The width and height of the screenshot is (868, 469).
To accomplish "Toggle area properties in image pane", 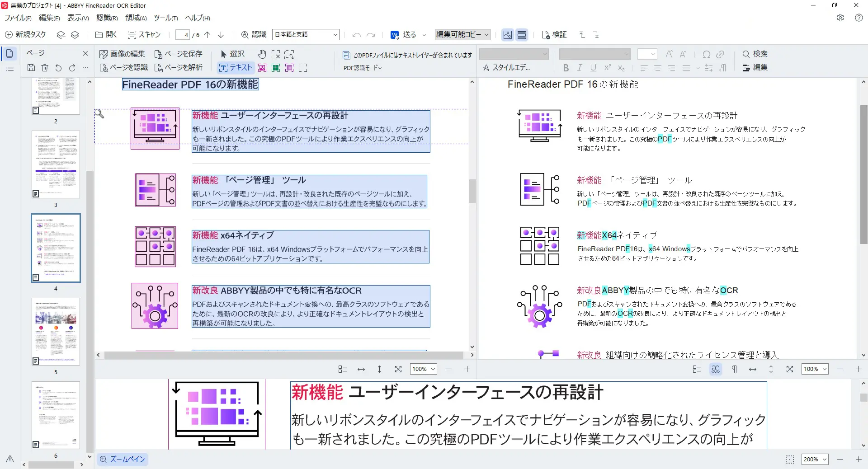I will pyautogui.click(x=342, y=369).
